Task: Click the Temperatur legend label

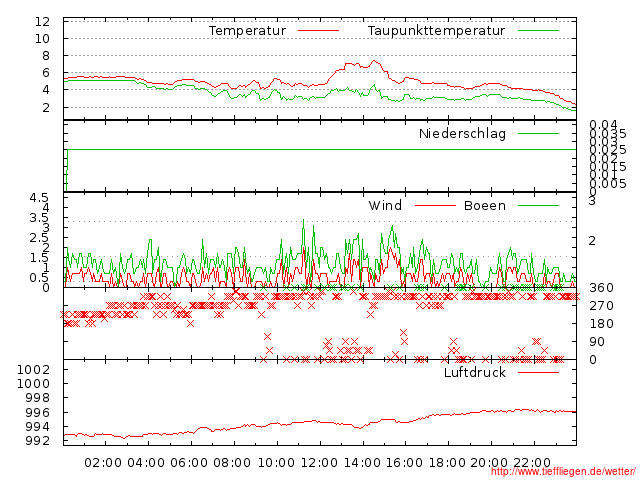Action: (247, 31)
